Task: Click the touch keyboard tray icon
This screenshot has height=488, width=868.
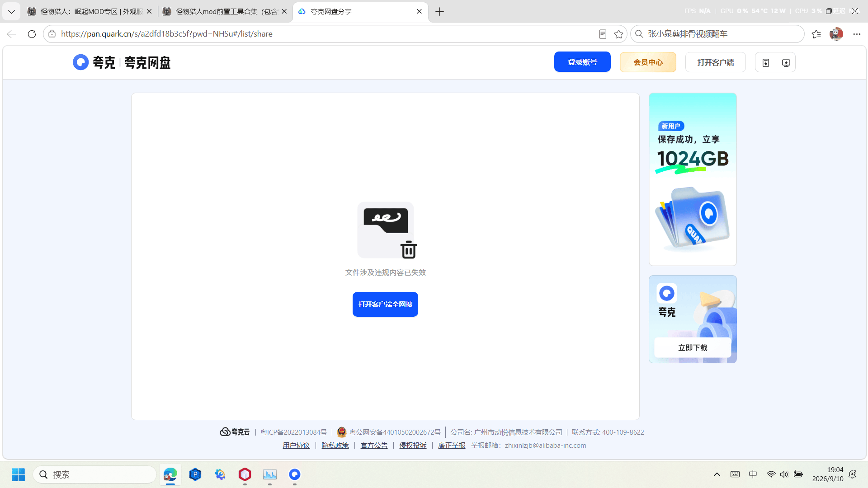Action: (735, 474)
